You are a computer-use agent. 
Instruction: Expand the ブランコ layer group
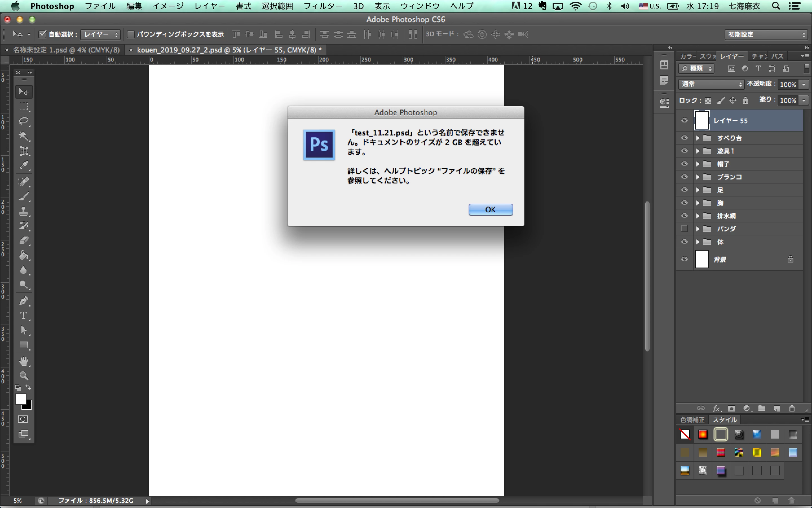[x=698, y=177]
